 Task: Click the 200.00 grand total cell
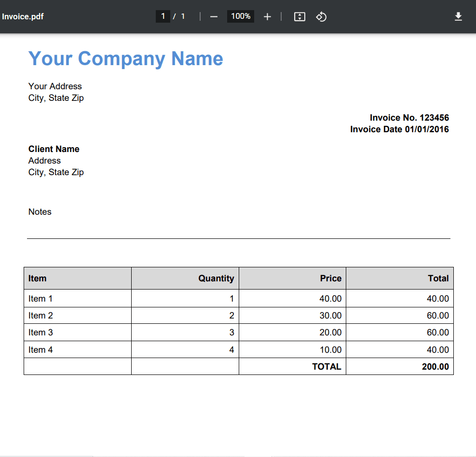coord(435,367)
